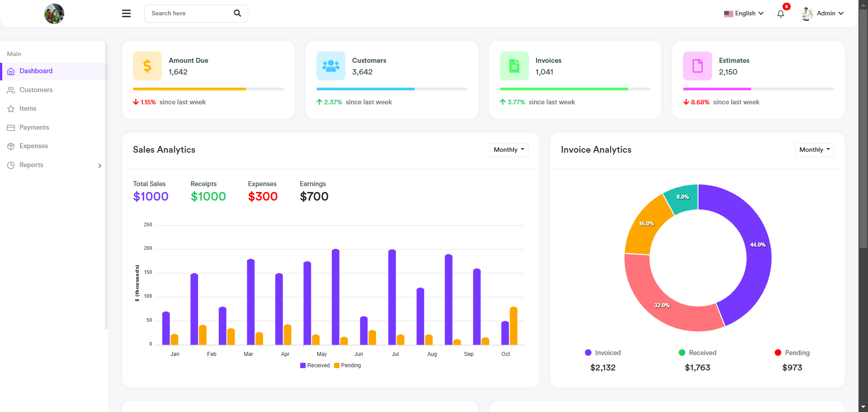Open the Monthly dropdown in Invoice Analytics
This screenshot has width=868, height=412.
click(x=814, y=150)
